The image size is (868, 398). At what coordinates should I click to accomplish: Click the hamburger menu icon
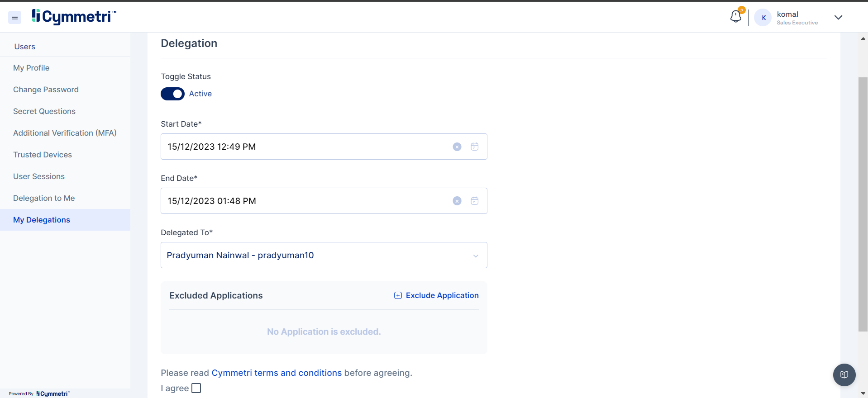pos(14,18)
